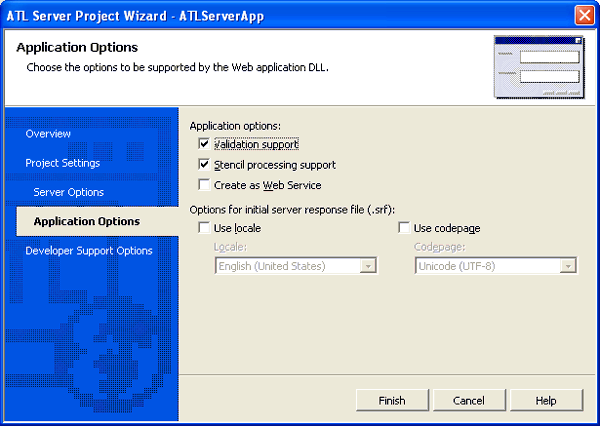
Task: Open the Locale English (United States) dropdown
Action: (x=368, y=265)
